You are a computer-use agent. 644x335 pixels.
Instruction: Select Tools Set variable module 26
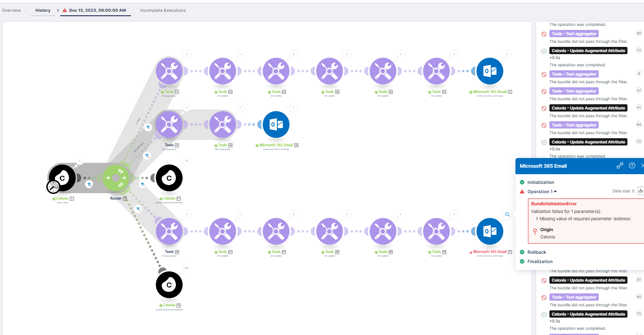pos(276,71)
